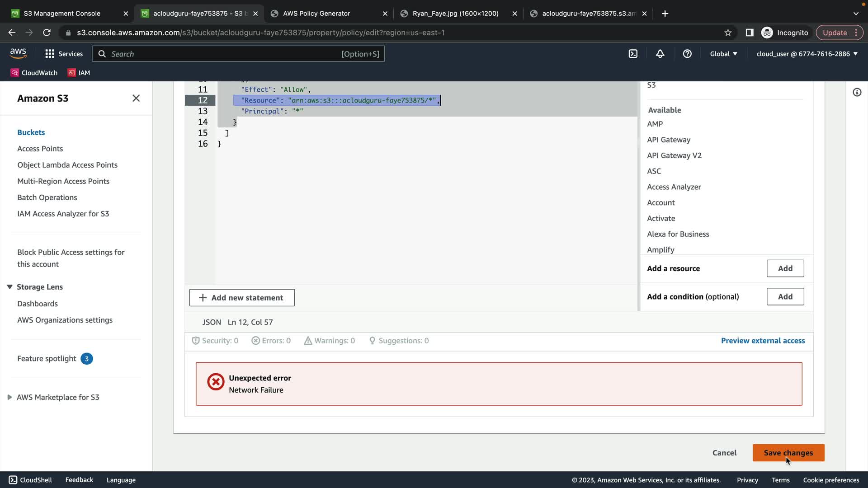Image resolution: width=868 pixels, height=488 pixels.
Task: Expand AWS Marketplace for S3
Action: point(9,397)
